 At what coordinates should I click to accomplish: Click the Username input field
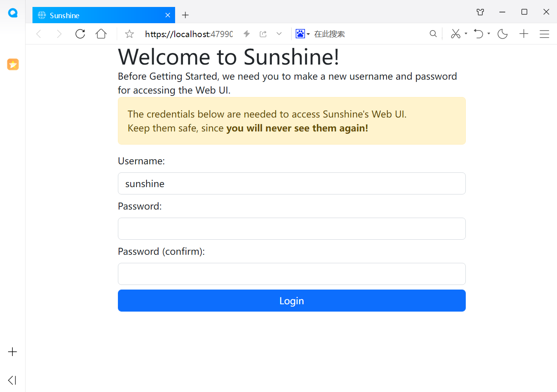pyautogui.click(x=292, y=184)
